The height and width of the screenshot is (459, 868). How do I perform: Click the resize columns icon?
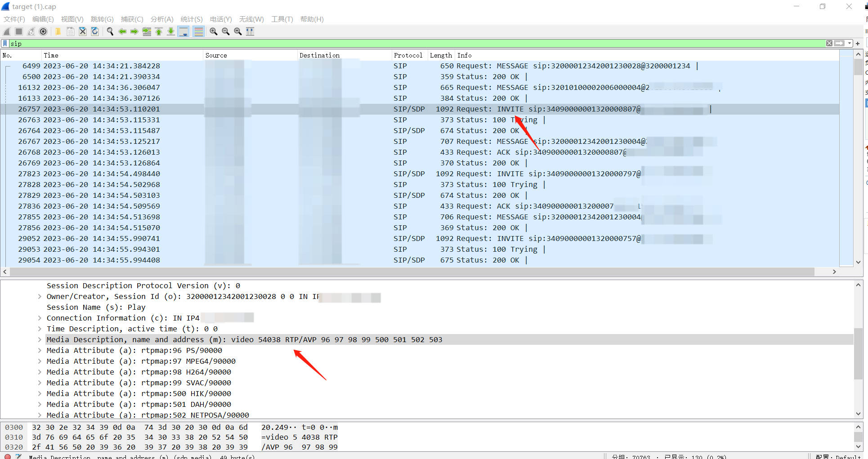(250, 31)
